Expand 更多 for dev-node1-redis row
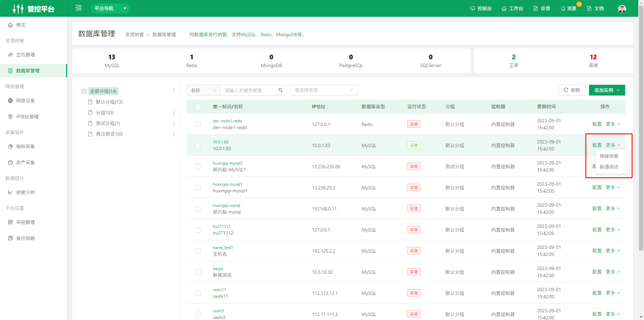644x320 pixels. tap(613, 124)
